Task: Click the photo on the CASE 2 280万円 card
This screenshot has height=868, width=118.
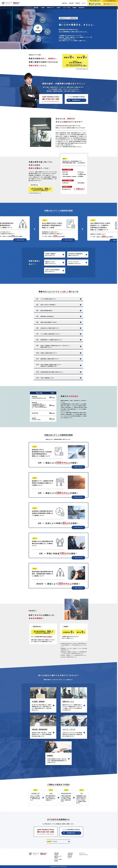Action: tap(76, 482)
